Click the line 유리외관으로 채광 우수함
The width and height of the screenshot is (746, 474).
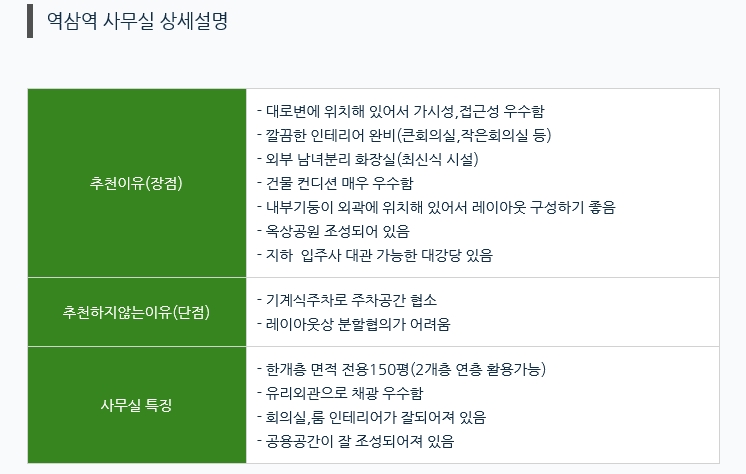click(x=340, y=393)
